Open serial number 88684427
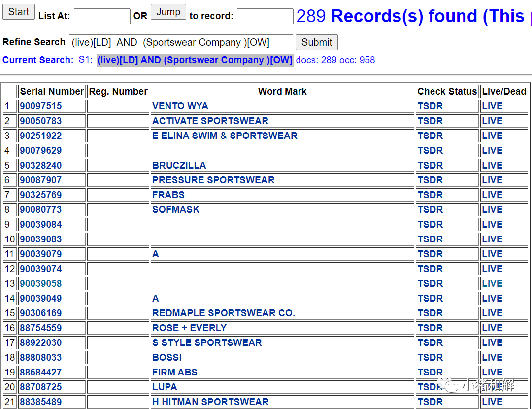The image size is (532, 409). (41, 373)
